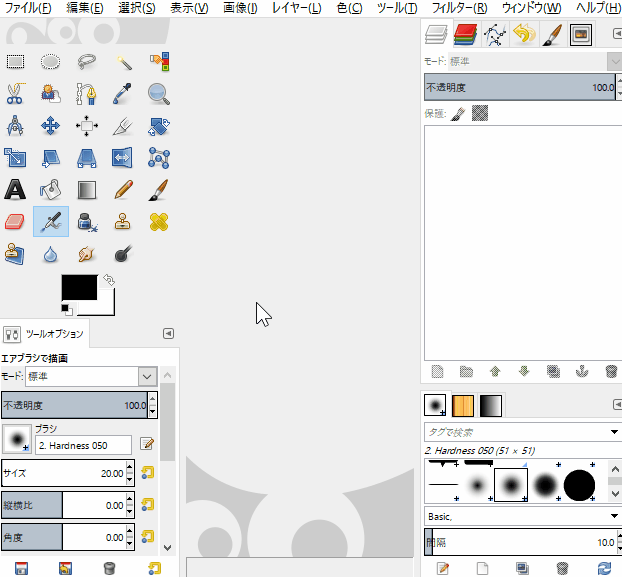
Task: Toggle lock alpha channel checkerboard icon
Action: pos(480,113)
